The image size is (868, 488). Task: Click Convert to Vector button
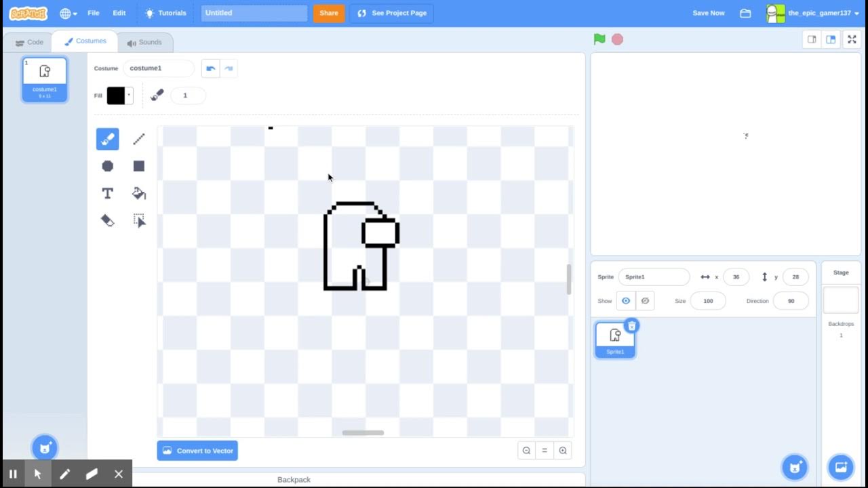(x=197, y=451)
